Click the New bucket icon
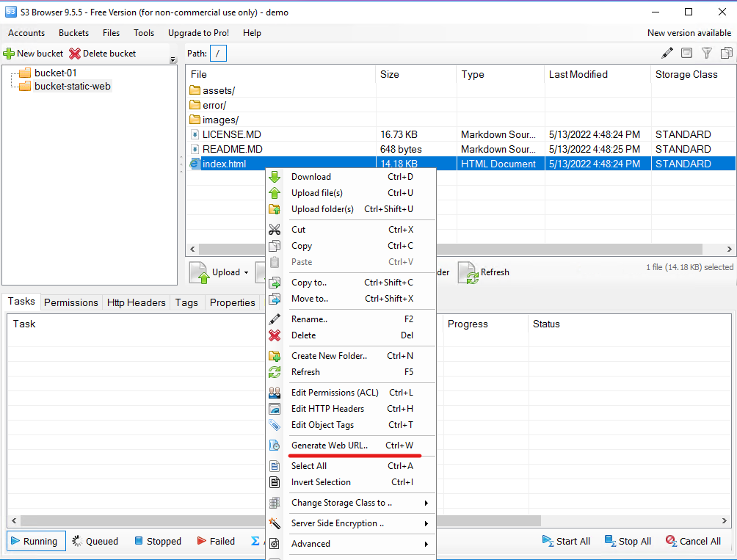Screen dimensions: 737x560 click(x=10, y=53)
